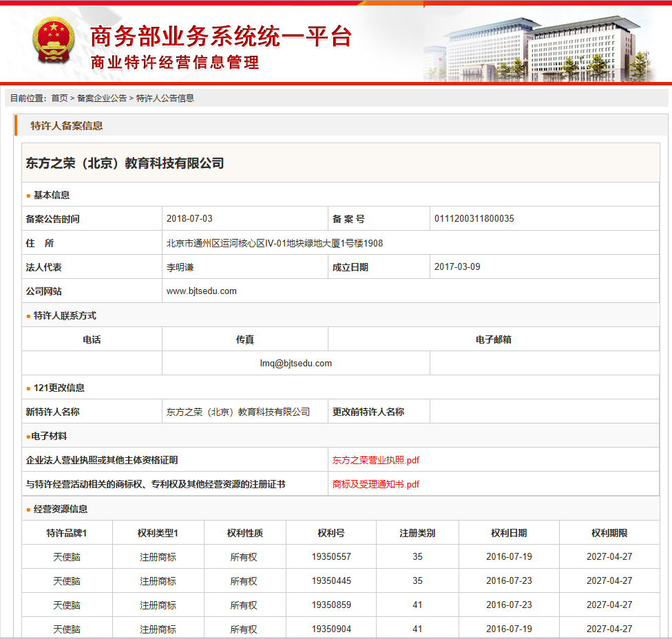
Task: Click the 商业特许经营信息管理 subtitle
Action: coord(175,63)
